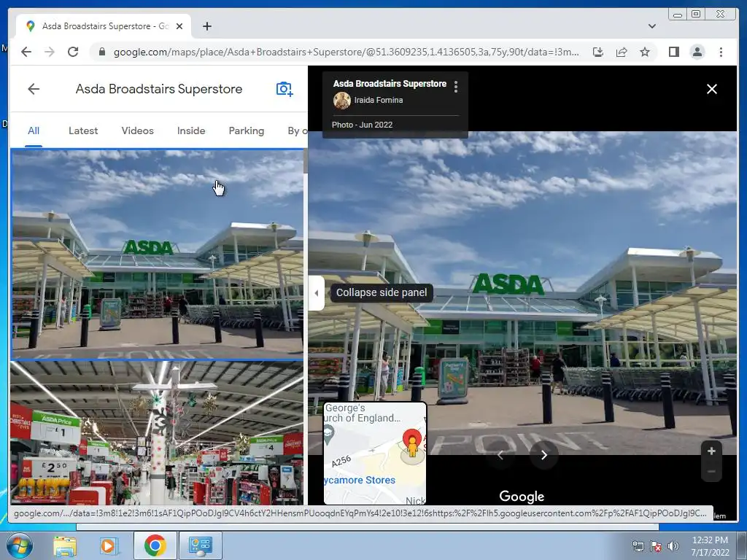The width and height of the screenshot is (747, 560).
Task: Select the All photos tab
Action: (x=34, y=131)
